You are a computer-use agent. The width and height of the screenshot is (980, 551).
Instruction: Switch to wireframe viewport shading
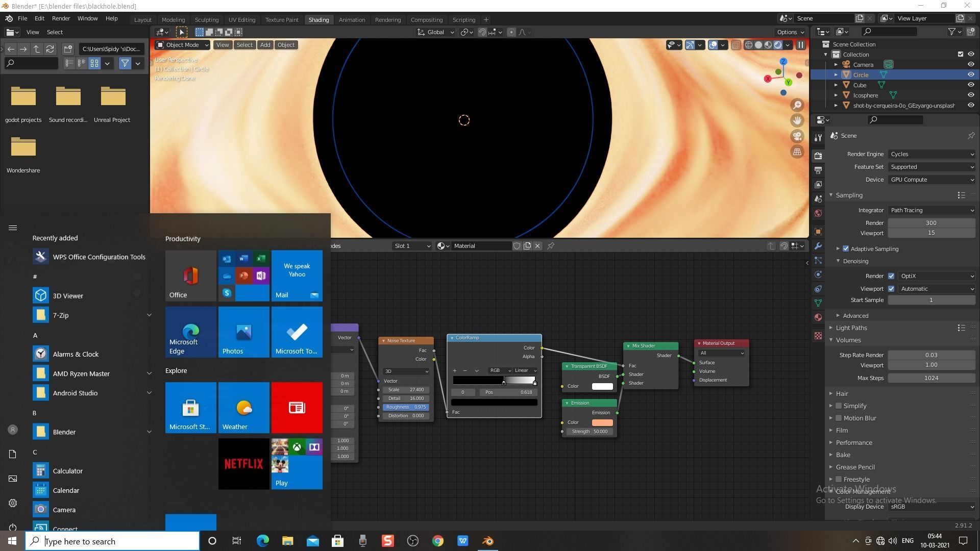[749, 45]
